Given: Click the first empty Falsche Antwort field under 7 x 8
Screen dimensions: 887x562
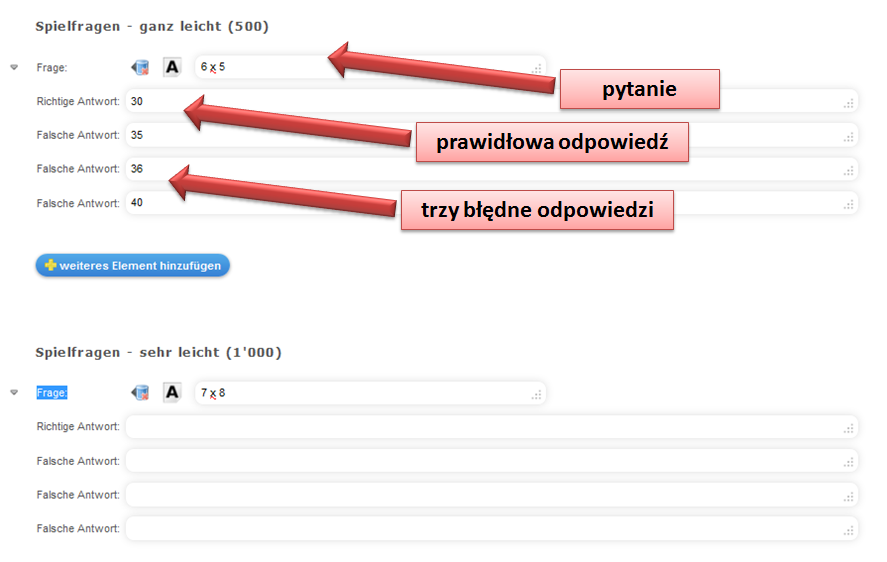Looking at the screenshot, I should pos(490,461).
